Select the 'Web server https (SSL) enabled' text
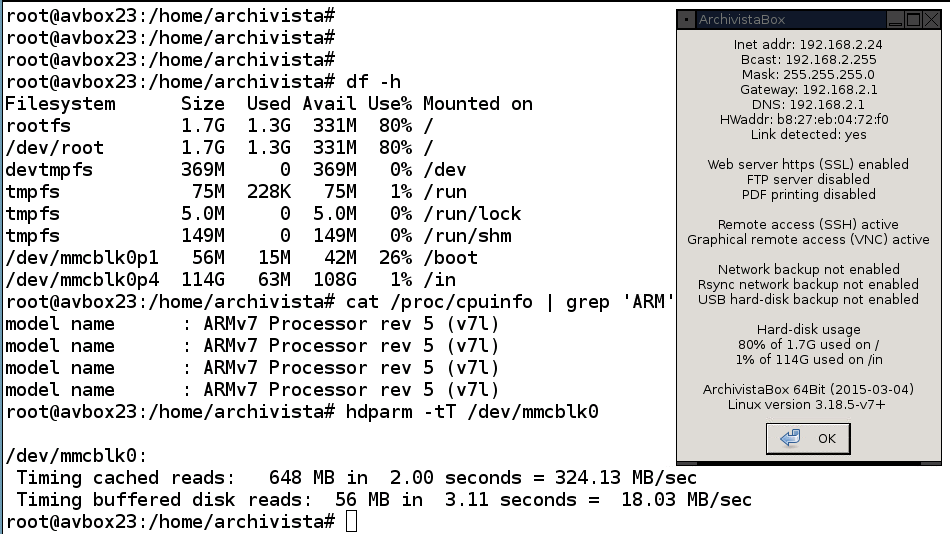 click(808, 164)
